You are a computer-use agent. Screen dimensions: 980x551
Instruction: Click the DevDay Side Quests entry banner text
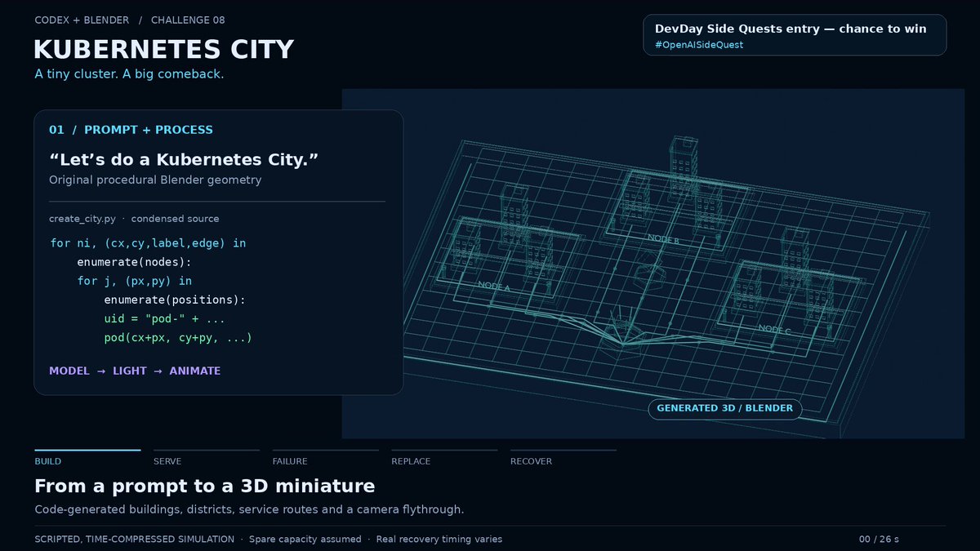791,29
